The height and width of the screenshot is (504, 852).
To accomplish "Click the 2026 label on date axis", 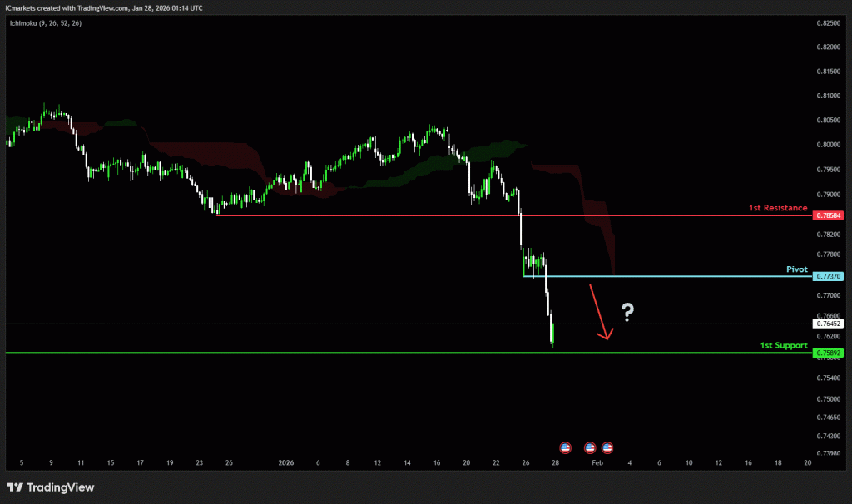I will click(286, 462).
